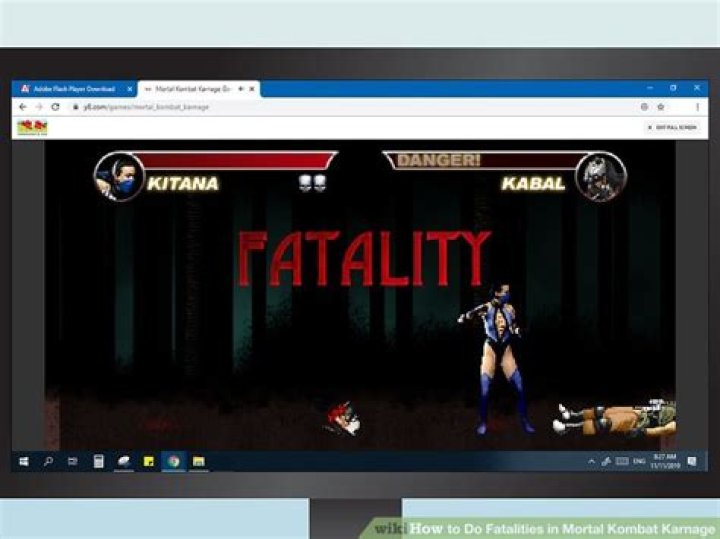Open Task View from the taskbar
The height and width of the screenshot is (539, 720).
73,461
